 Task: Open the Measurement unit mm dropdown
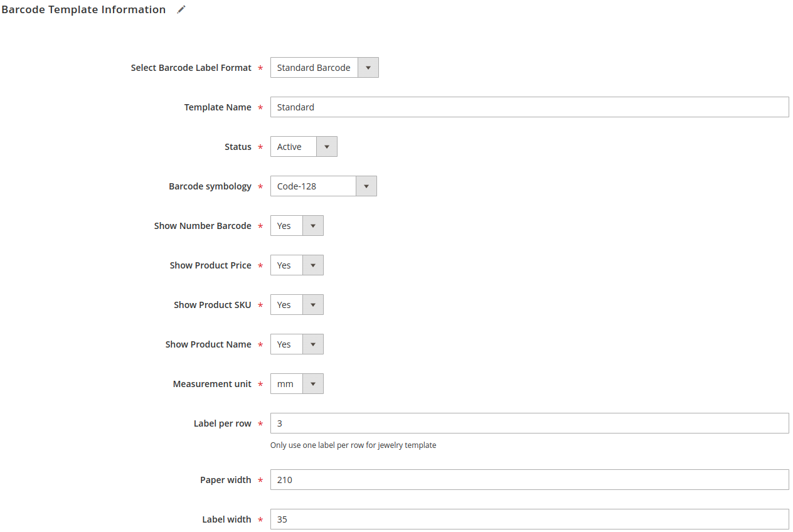(297, 384)
